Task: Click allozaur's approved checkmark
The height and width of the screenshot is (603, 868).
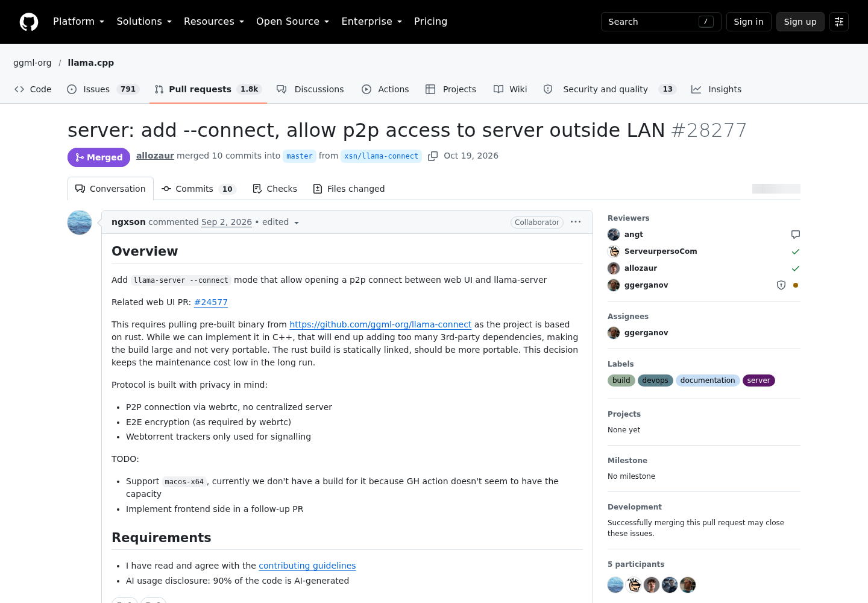Action: (796, 268)
